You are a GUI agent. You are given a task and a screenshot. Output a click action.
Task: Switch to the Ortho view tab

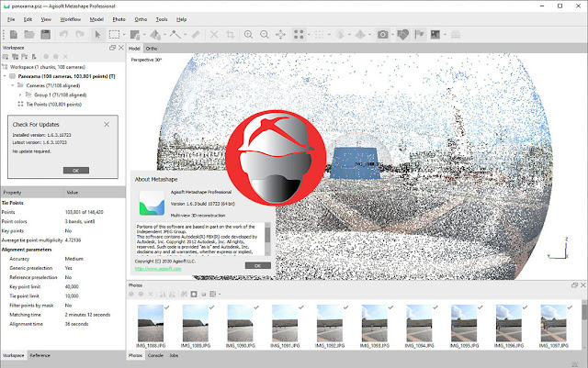[152, 49]
